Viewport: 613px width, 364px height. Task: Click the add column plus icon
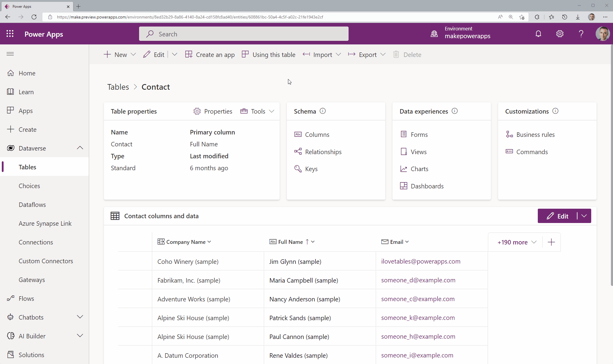[551, 242]
